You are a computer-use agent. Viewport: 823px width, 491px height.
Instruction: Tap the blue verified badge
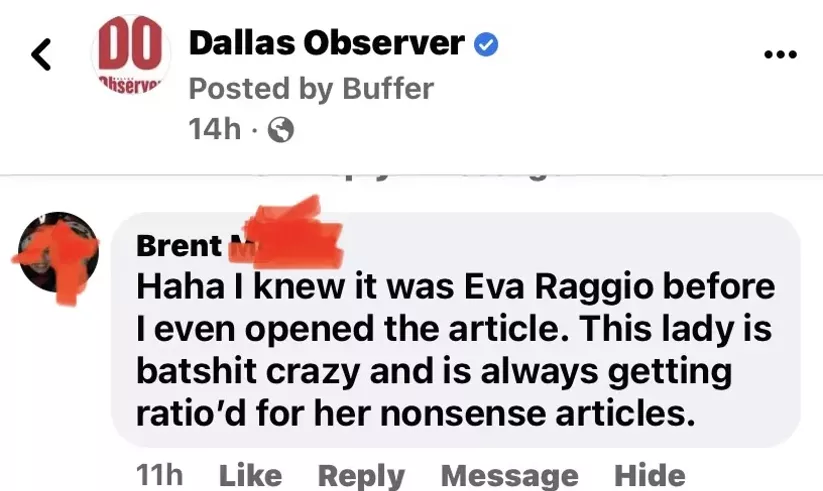tap(486, 45)
